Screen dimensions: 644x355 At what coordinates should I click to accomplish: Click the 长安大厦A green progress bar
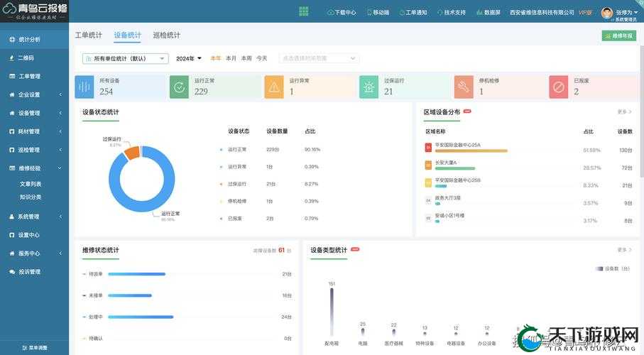[455, 168]
